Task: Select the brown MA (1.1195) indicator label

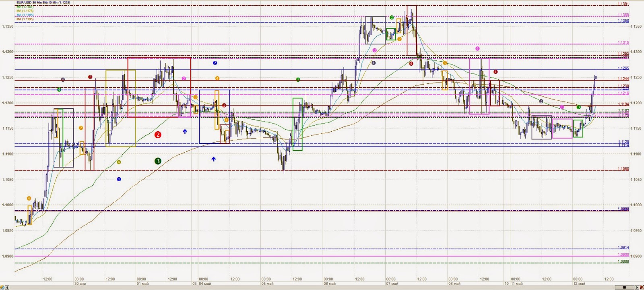Action: (x=25, y=19)
